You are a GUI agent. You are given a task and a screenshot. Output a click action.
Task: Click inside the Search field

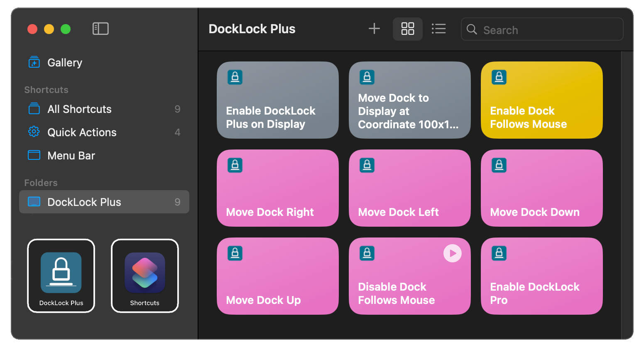(542, 29)
